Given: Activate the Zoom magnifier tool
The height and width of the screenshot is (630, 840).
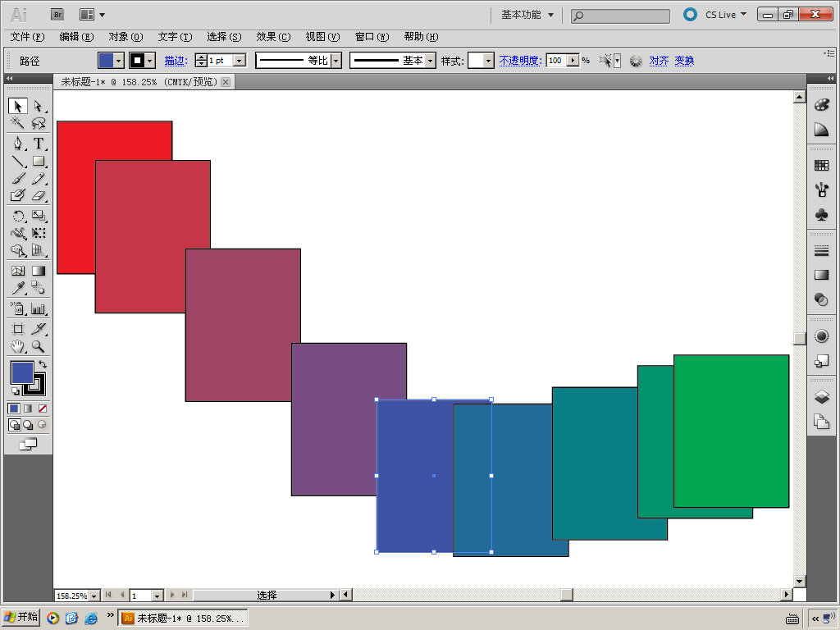Looking at the screenshot, I should click(x=38, y=347).
